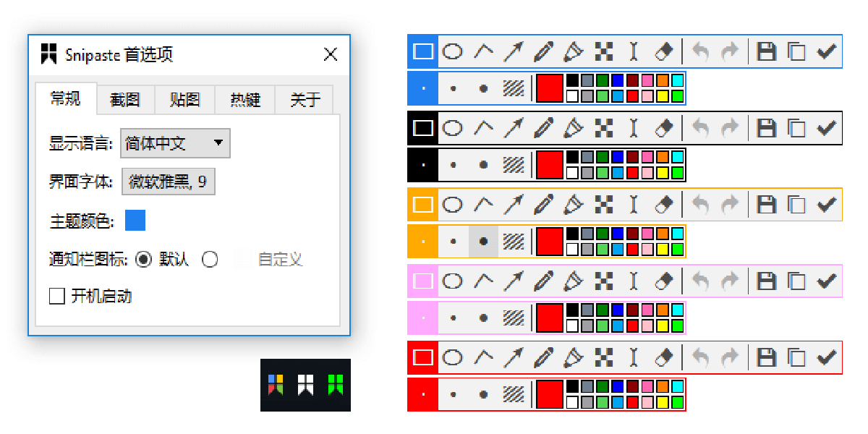Click the green Snipaste tray icon
The width and height of the screenshot is (868, 434).
335,385
